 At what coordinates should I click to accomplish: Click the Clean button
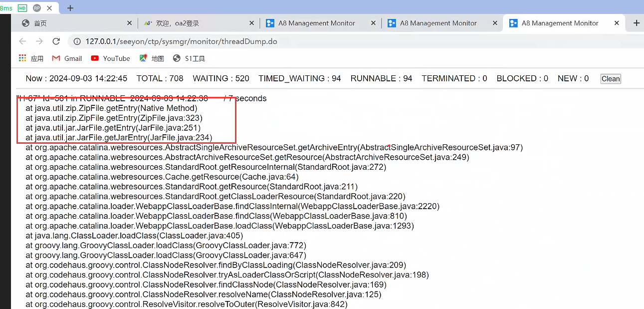611,79
